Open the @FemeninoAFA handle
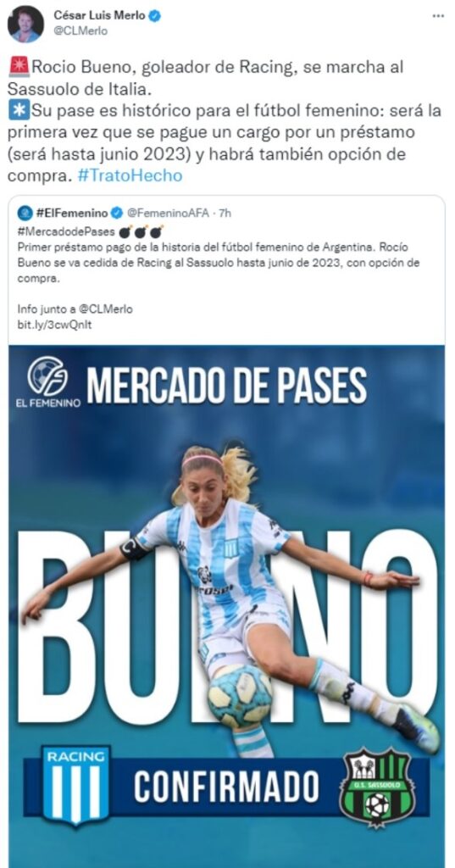The image size is (455, 868). (169, 213)
